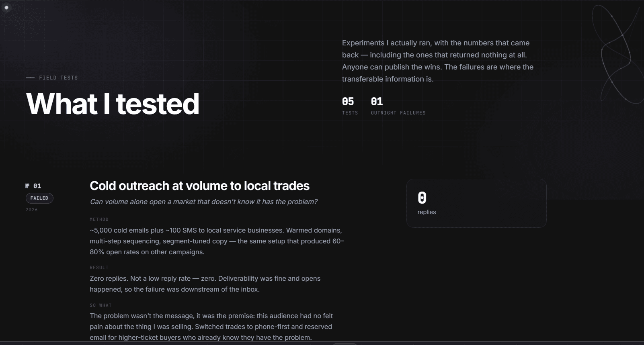
Task: Open 'Cold outreach at volume to local trades' title
Action: pos(199,186)
